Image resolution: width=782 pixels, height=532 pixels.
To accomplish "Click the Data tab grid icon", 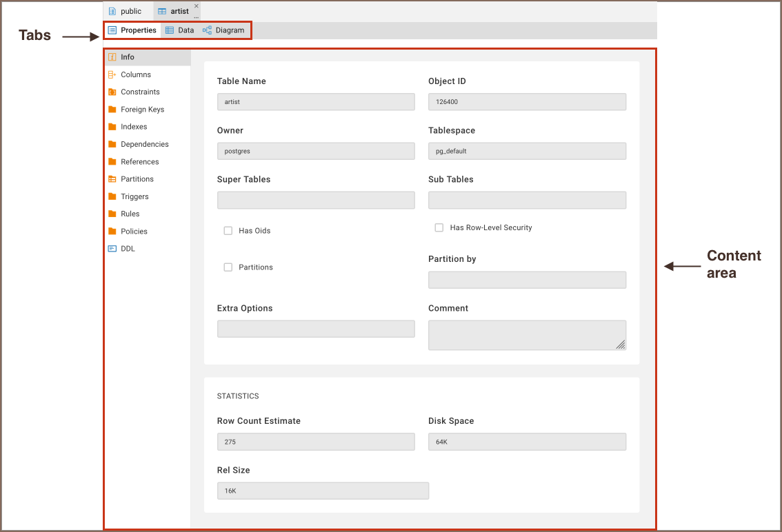I will click(x=170, y=30).
